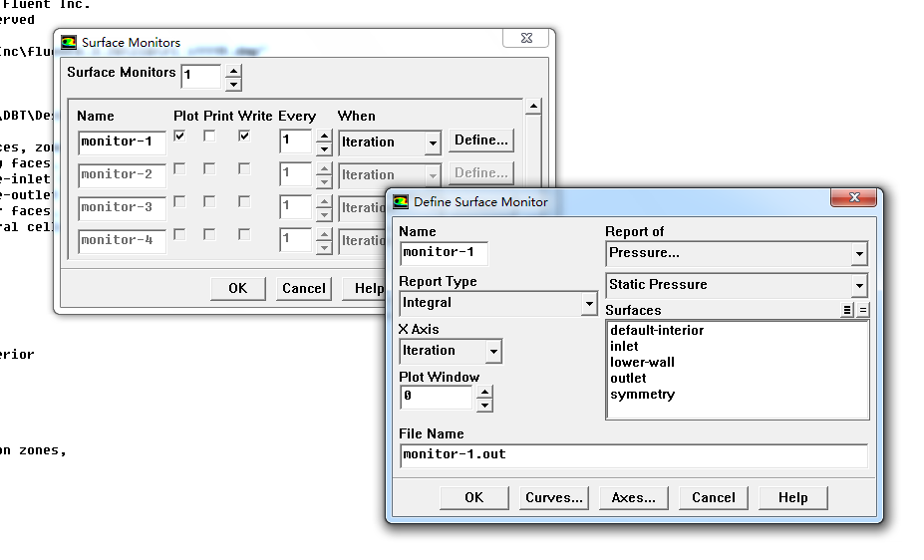Click the deselect-all surfaces icon

pyautogui.click(x=862, y=311)
